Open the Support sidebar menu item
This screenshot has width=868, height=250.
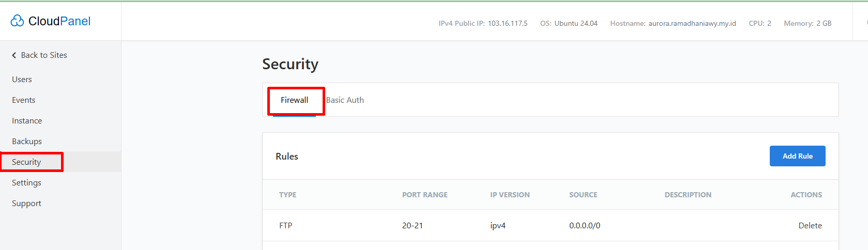point(26,204)
